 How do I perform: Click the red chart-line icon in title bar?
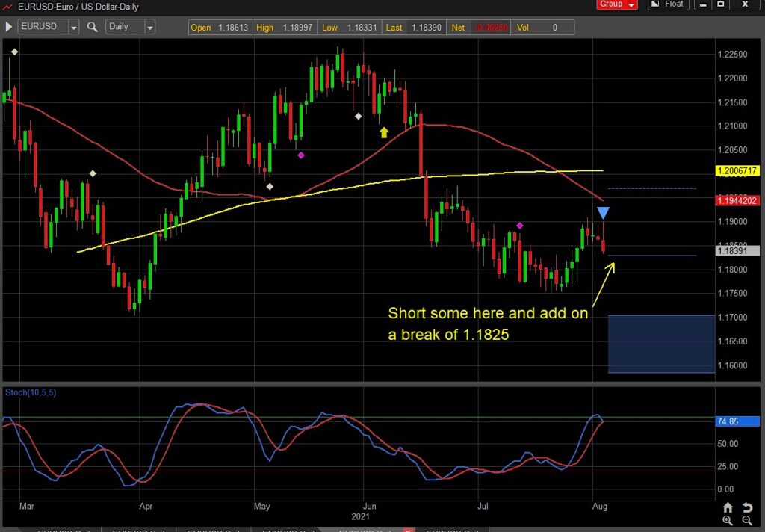(x=7, y=7)
